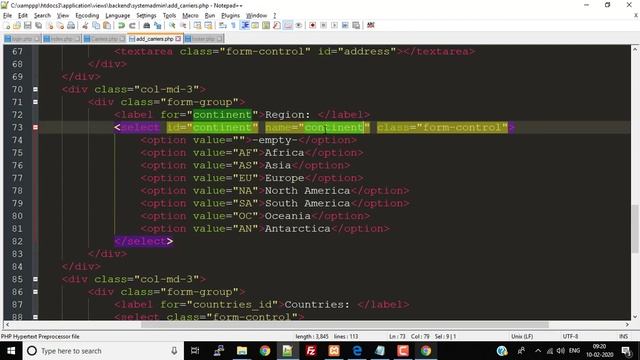The image size is (640, 360).
Task: Toggle word wrap toolbar button
Action: click(x=223, y=25)
